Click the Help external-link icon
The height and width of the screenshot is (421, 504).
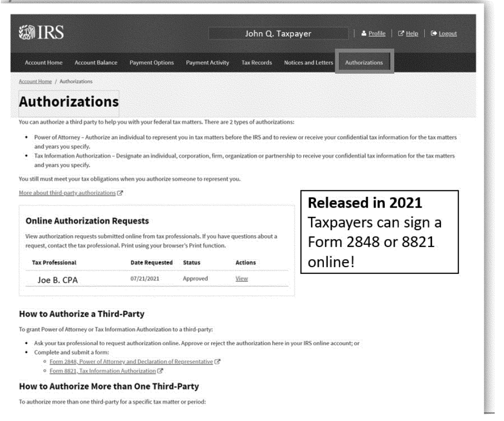click(401, 33)
